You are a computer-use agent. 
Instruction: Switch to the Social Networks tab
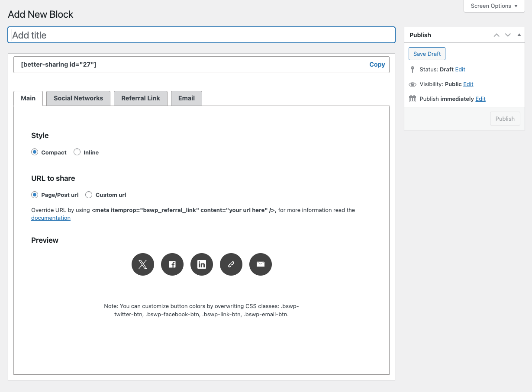pos(78,98)
